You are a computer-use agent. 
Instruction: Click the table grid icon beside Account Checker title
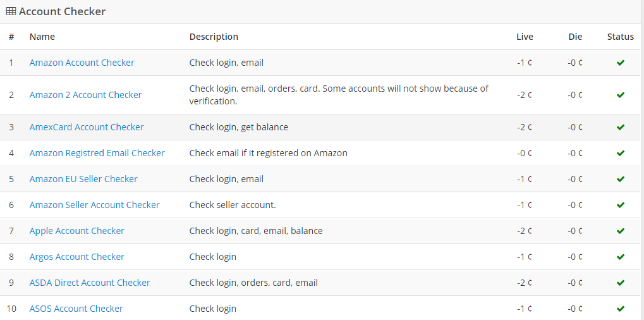(11, 11)
